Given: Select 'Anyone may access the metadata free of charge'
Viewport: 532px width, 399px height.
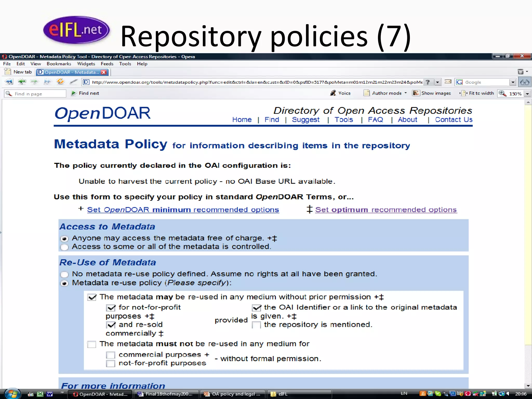Looking at the screenshot, I should tap(64, 238).
